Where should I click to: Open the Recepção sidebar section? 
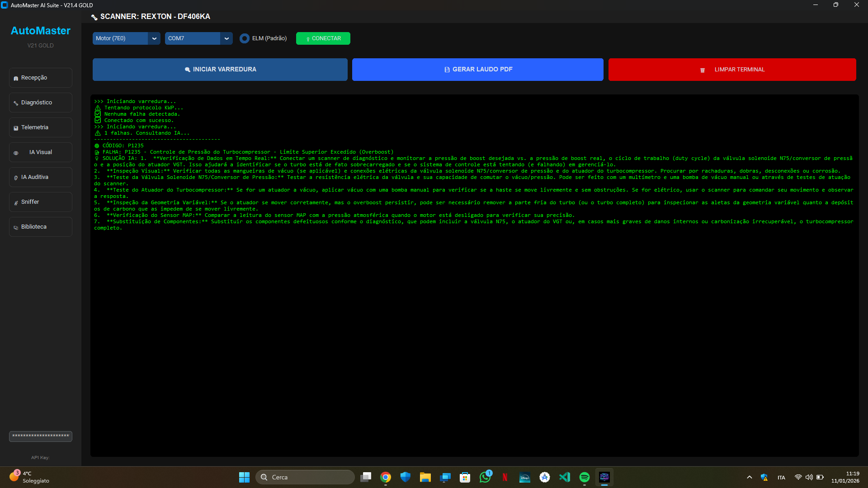[x=40, y=78]
